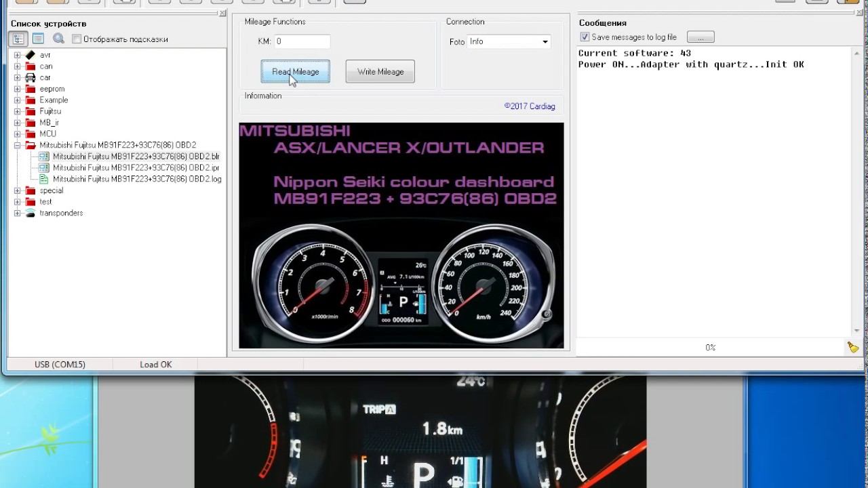The height and width of the screenshot is (488, 868).
Task: Open device search magnifier icon
Action: pos(59,39)
